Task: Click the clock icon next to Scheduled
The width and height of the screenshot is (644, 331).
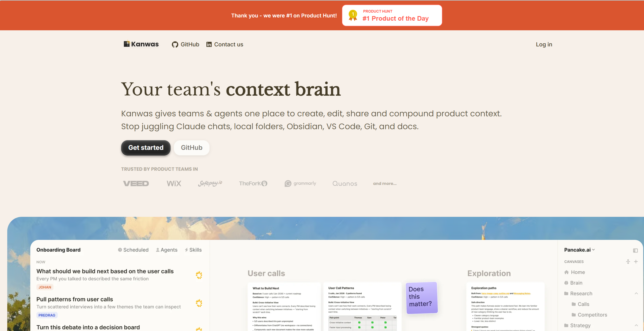Action: point(120,250)
